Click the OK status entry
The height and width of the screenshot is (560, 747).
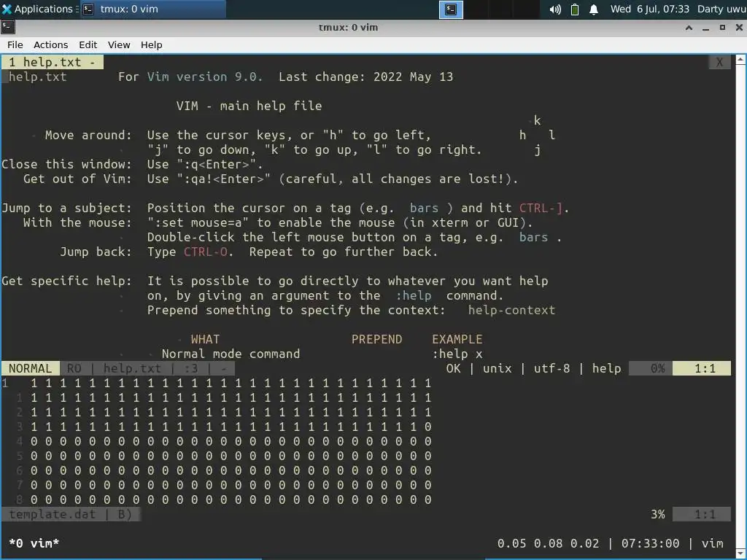(453, 368)
